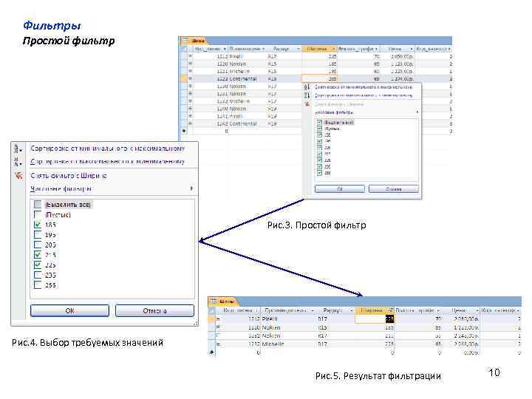Click select-all corner box in result table
The height and width of the screenshot is (399, 532).
(x=211, y=310)
